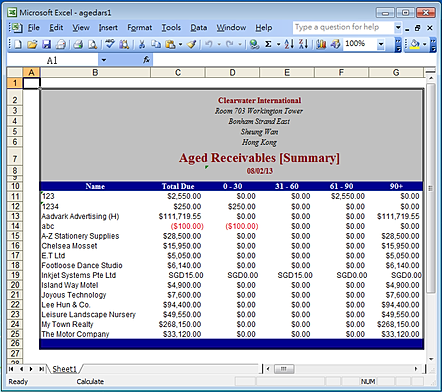Open the Tools menu

coord(171,27)
